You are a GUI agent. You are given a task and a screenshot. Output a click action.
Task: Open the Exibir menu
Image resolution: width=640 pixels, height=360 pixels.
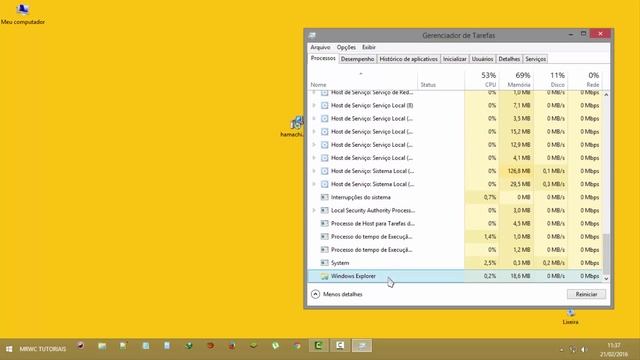[x=369, y=47]
